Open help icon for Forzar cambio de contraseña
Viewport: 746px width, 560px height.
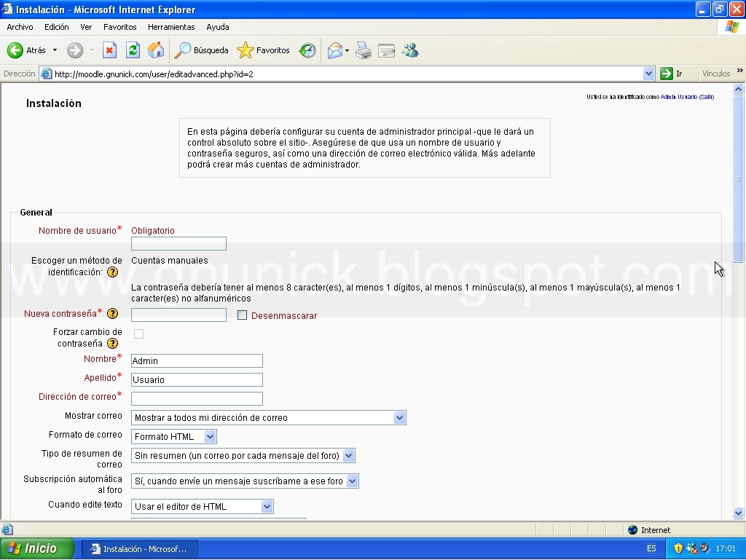click(x=113, y=343)
